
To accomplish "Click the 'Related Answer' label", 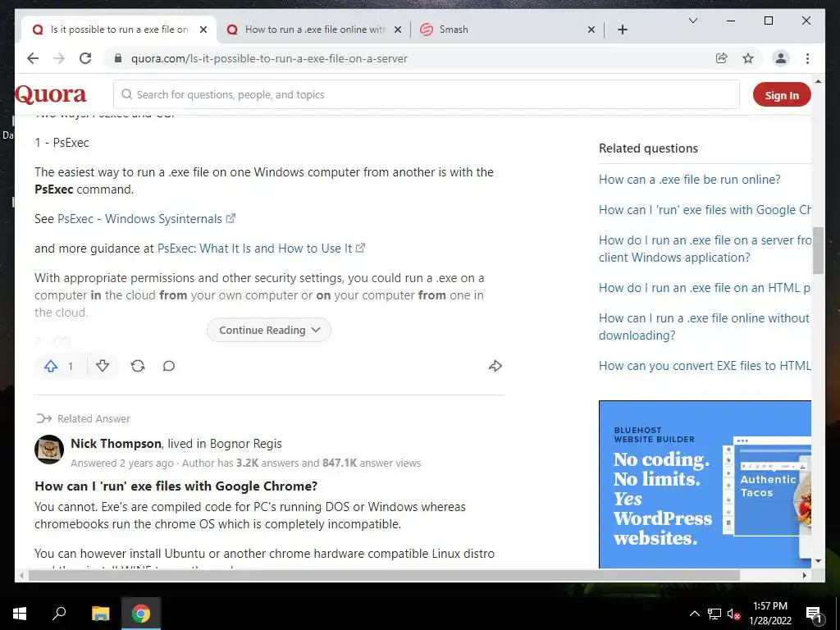I will pyautogui.click(x=94, y=418).
